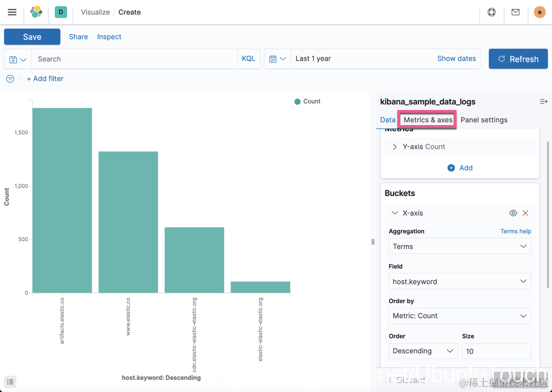
Task: Switch to the Metrics & axes tab
Action: (x=428, y=119)
